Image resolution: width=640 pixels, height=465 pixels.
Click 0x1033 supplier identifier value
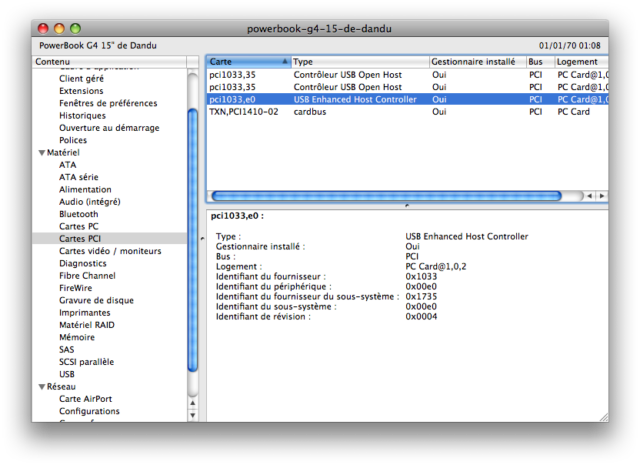(421, 276)
